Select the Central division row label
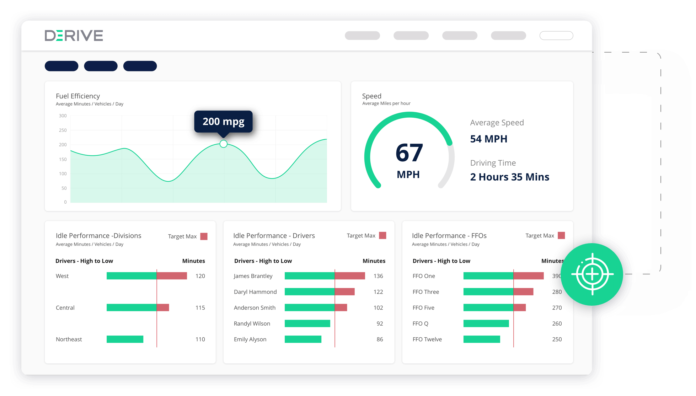This screenshot has height=396, width=696. (x=65, y=308)
